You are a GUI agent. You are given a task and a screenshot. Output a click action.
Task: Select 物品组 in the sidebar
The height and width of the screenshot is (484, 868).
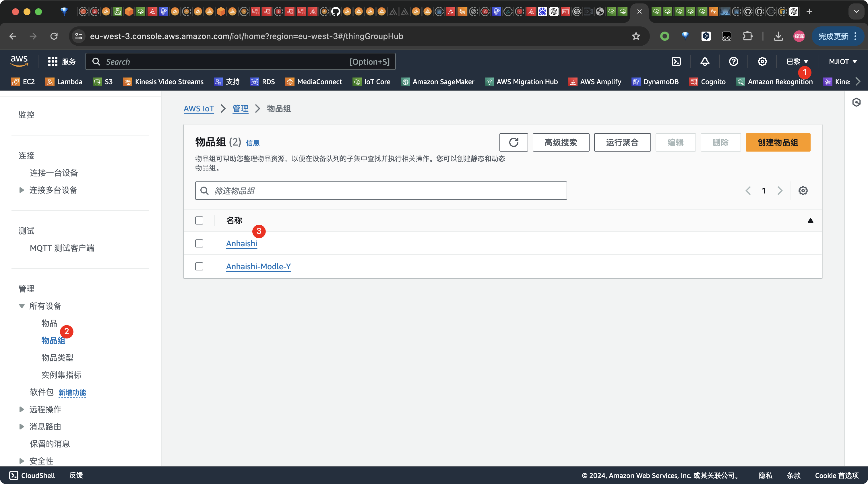point(53,340)
